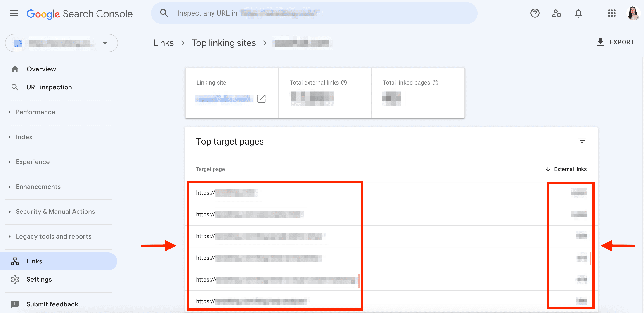The image size is (644, 313).
Task: Click the account profile avatar
Action: [x=633, y=13]
